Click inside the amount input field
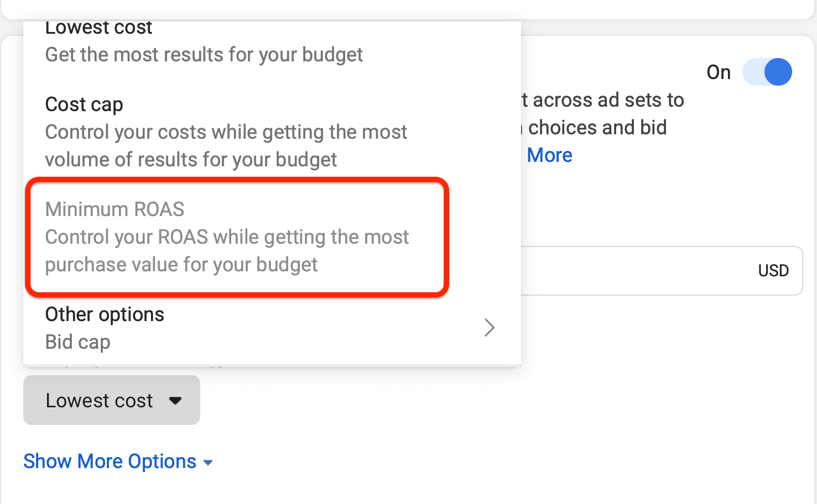 tap(636, 270)
